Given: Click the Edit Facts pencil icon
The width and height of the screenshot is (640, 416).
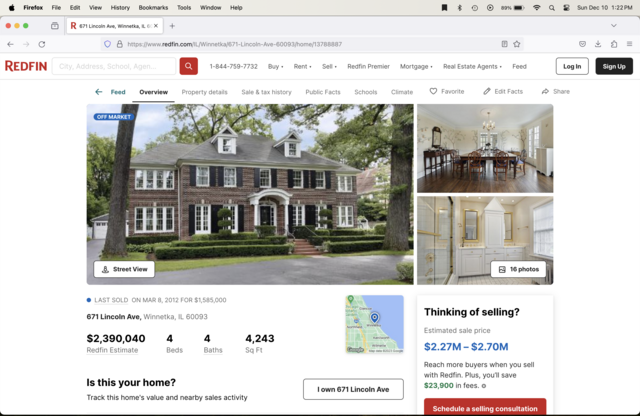Looking at the screenshot, I should pyautogui.click(x=487, y=91).
